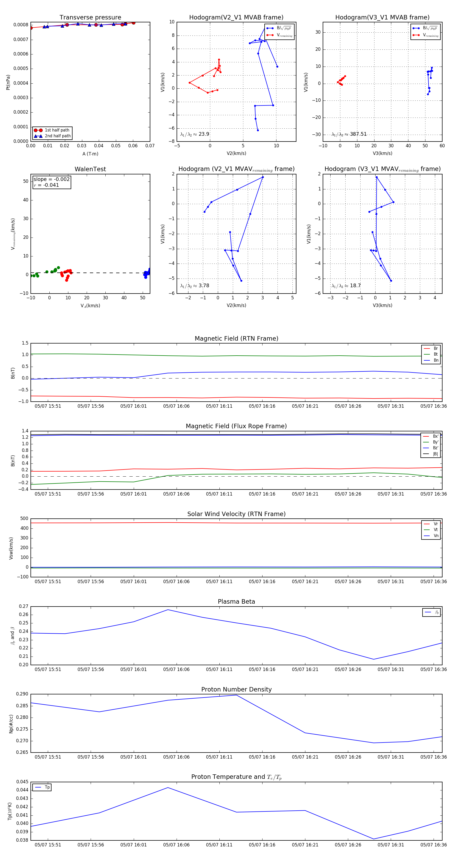The image size is (473, 868).
Task: Click the V_remaining legend entry in V2_V1 MVAB hodogram
Action: pyautogui.click(x=279, y=35)
